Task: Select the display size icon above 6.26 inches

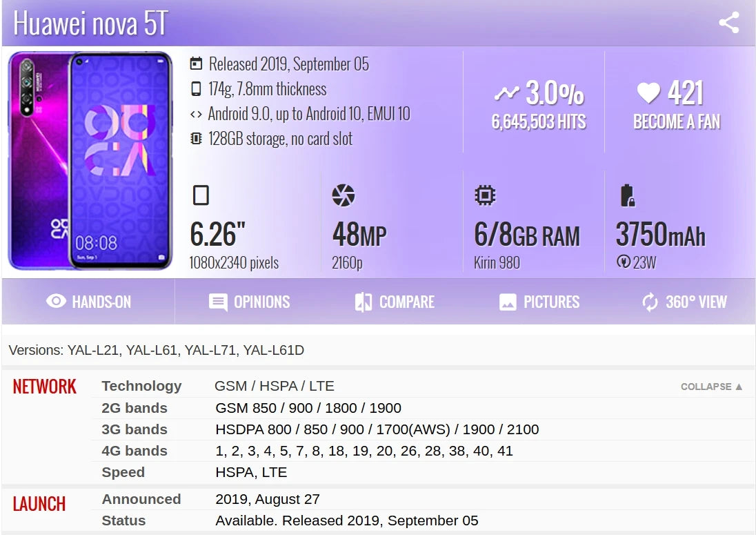Action: pos(200,195)
